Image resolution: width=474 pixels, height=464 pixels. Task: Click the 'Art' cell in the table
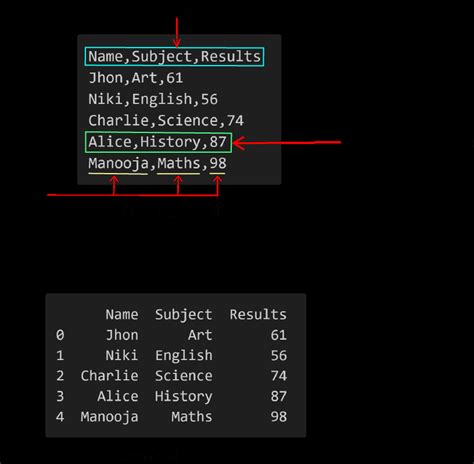click(200, 335)
